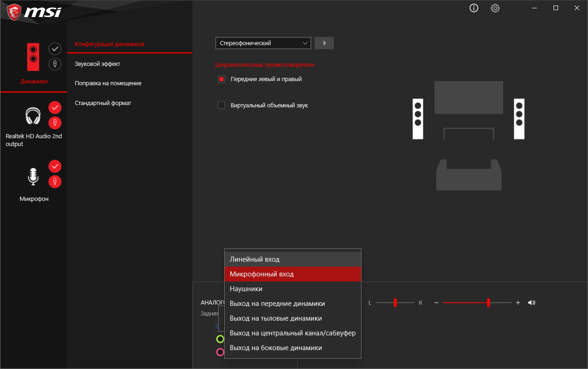
Task: Click the right front speaker image
Action: [x=519, y=119]
